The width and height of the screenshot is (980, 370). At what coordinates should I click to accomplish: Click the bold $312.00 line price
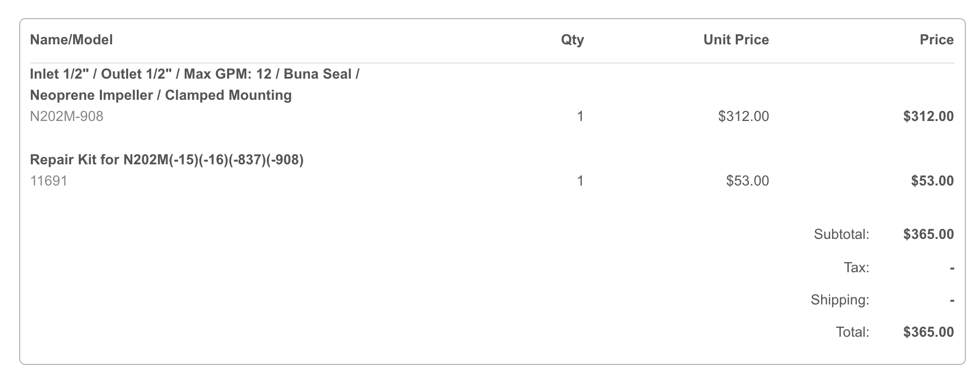pyautogui.click(x=929, y=116)
